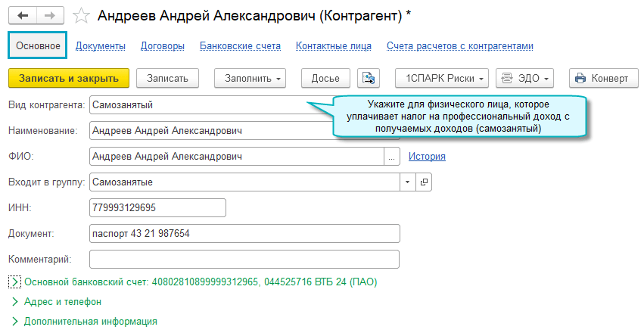644x333 pixels.
Task: Click the forward navigation arrow
Action: point(49,16)
